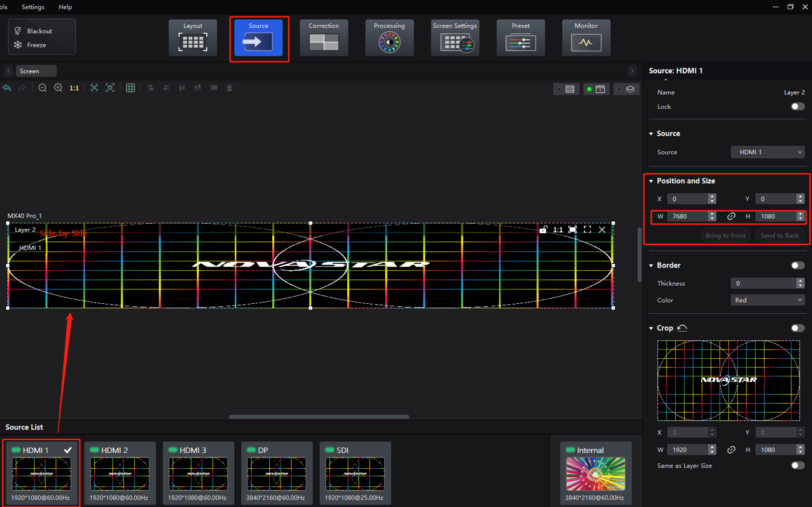812x507 pixels.
Task: Click Layer 2 full-screen brackets icon
Action: pos(587,230)
